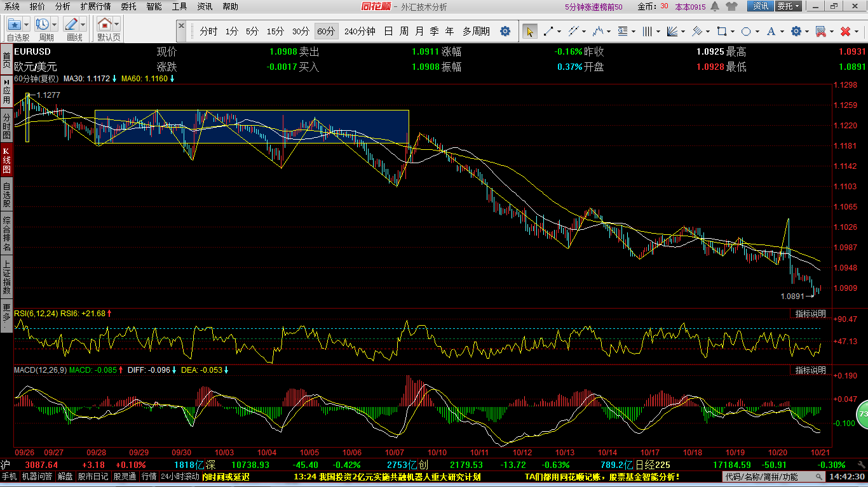Open the 委托 dropdown button in title bar
The width and height of the screenshot is (868, 487).
(x=789, y=6)
